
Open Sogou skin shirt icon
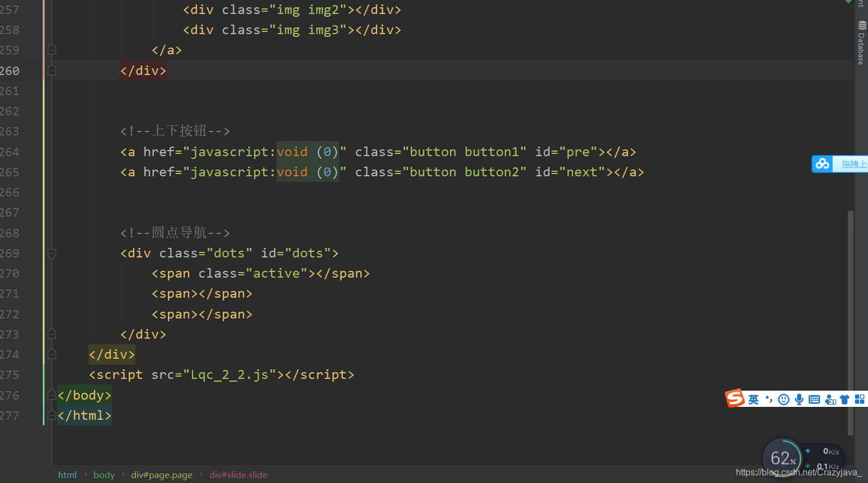(x=844, y=399)
